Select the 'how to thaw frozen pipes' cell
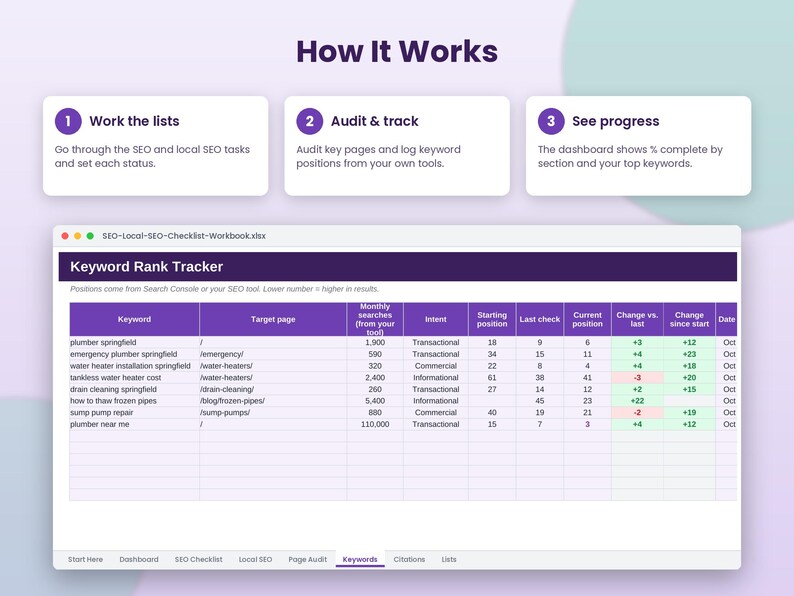The image size is (794, 596). pos(134,401)
